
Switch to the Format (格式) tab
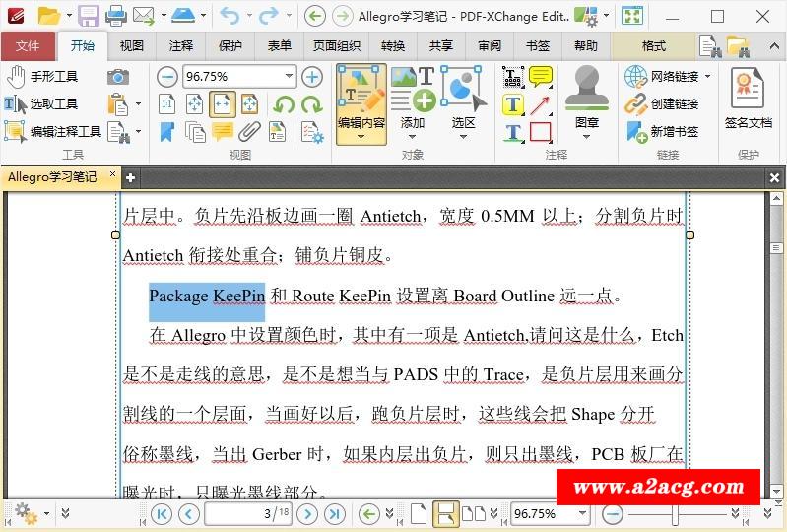pos(653,45)
